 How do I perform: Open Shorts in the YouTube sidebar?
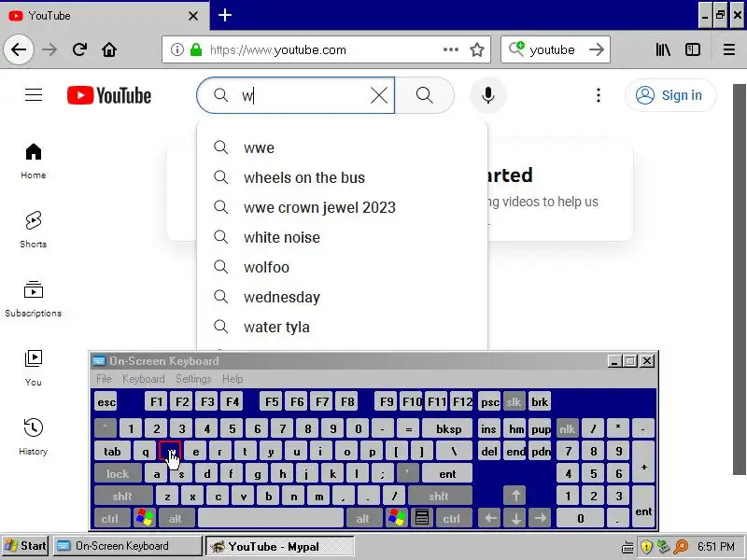point(34,230)
